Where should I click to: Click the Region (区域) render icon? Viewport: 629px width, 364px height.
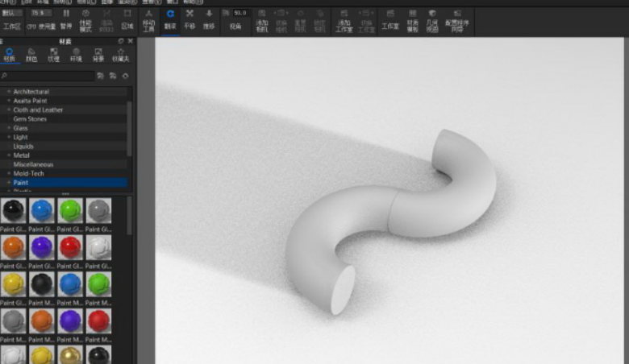pos(127,19)
